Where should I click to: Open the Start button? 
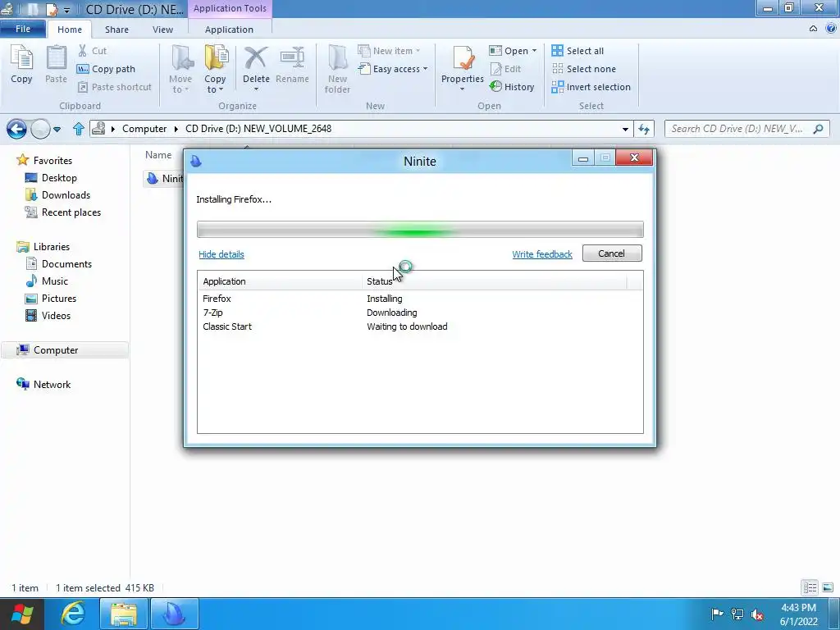(x=22, y=614)
